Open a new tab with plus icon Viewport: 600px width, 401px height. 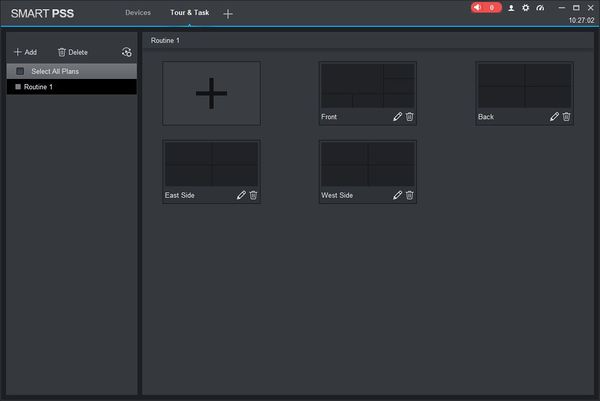click(x=228, y=14)
